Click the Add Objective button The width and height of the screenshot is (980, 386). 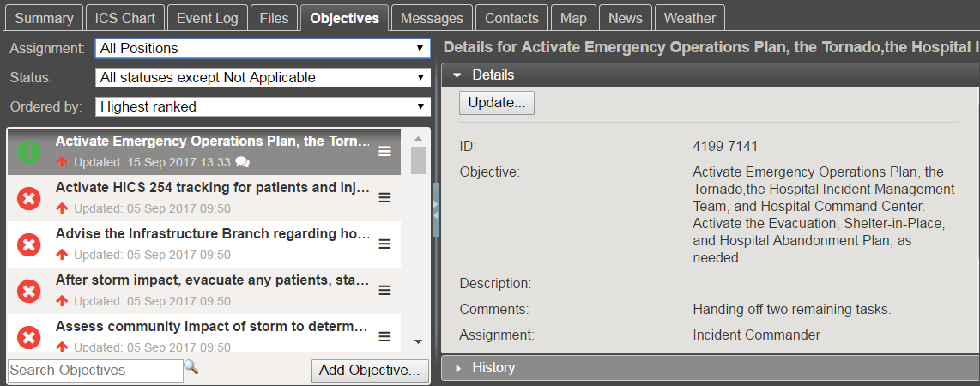369,371
